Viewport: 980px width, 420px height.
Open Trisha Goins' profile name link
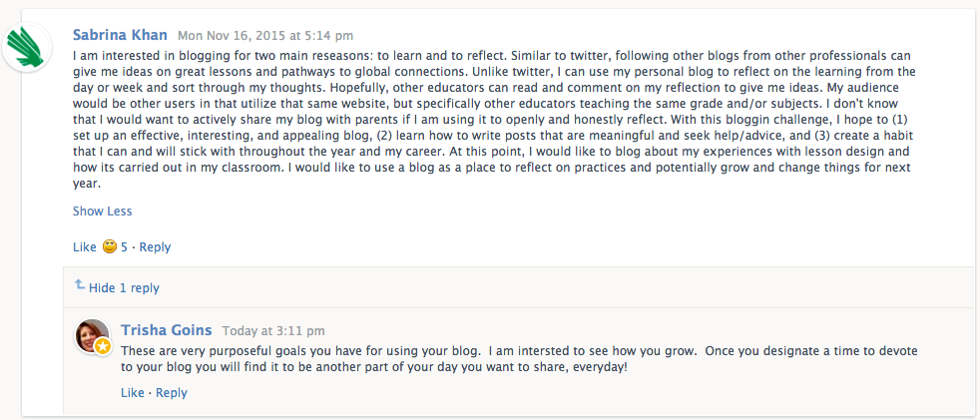pyautogui.click(x=165, y=329)
